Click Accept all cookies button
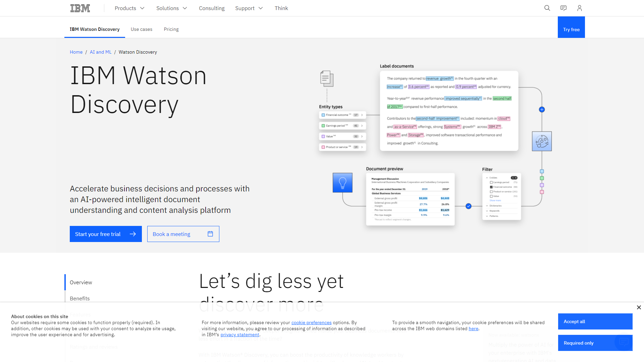This screenshot has width=644, height=362. tap(595, 321)
